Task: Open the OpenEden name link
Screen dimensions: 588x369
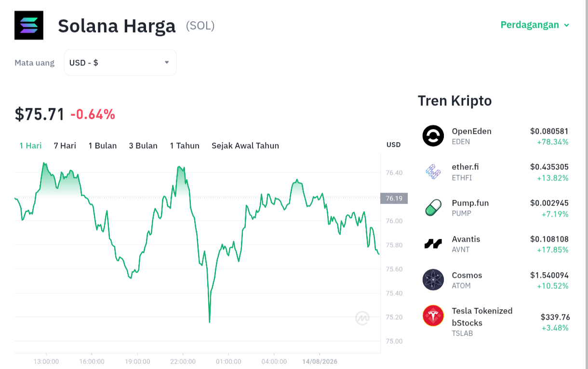Action: (471, 131)
